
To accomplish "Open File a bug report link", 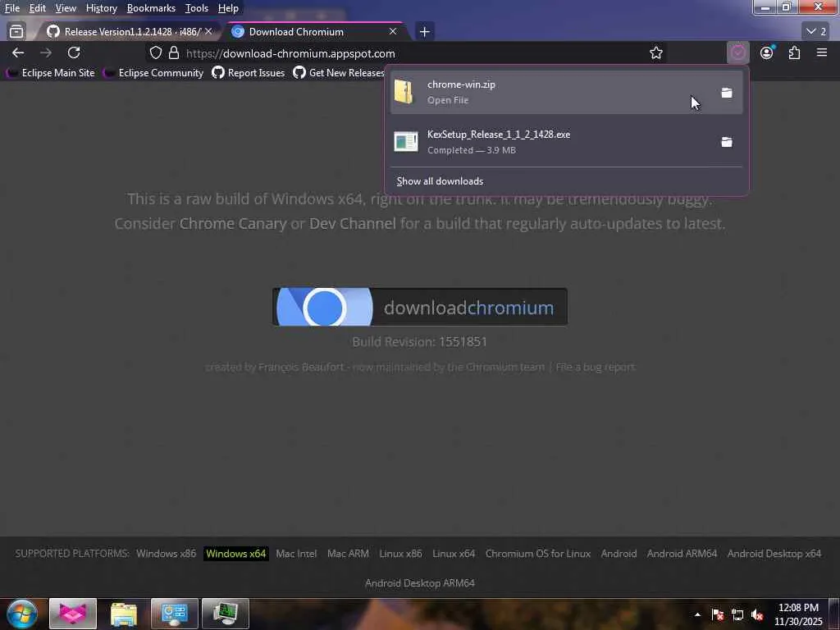I will 596,367.
